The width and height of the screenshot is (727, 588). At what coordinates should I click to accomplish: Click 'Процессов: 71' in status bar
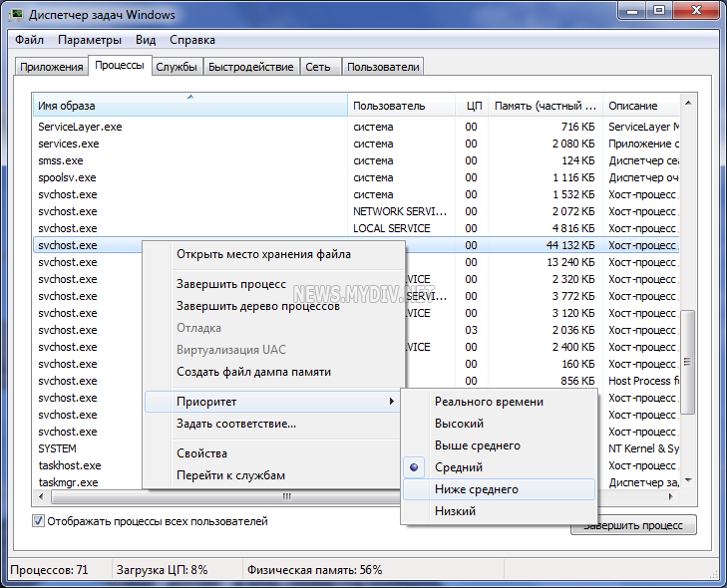coord(49,570)
